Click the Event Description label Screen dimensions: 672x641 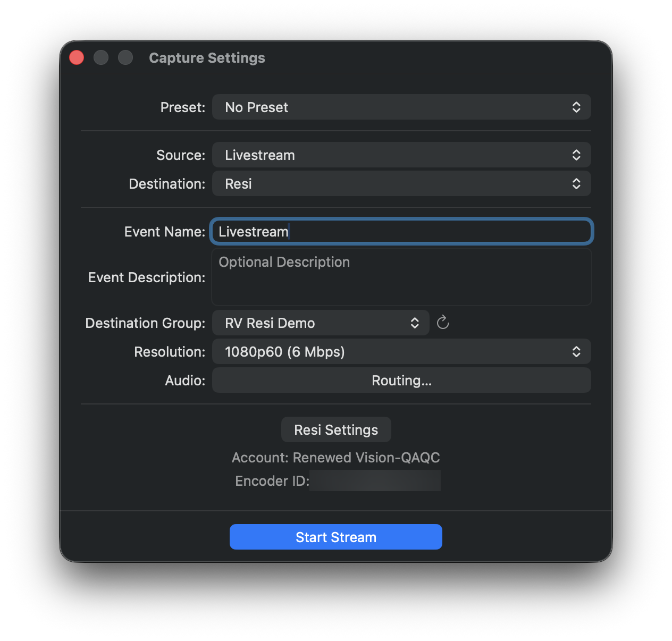[147, 277]
